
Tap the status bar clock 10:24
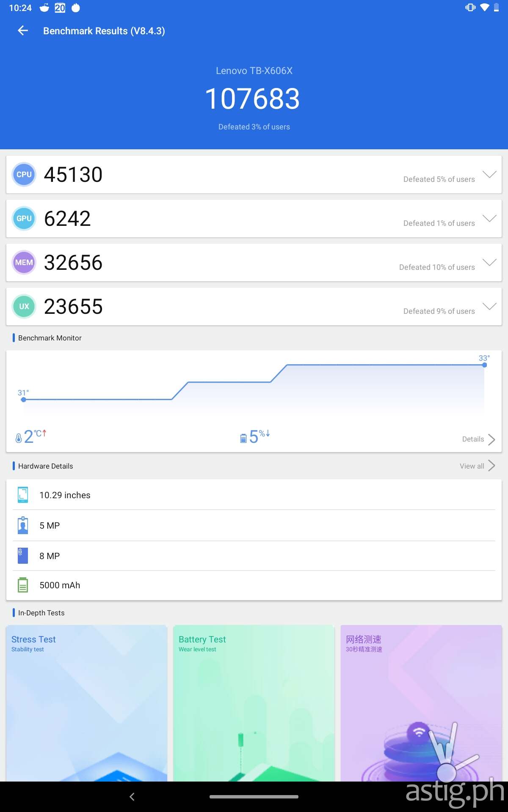(20, 8)
